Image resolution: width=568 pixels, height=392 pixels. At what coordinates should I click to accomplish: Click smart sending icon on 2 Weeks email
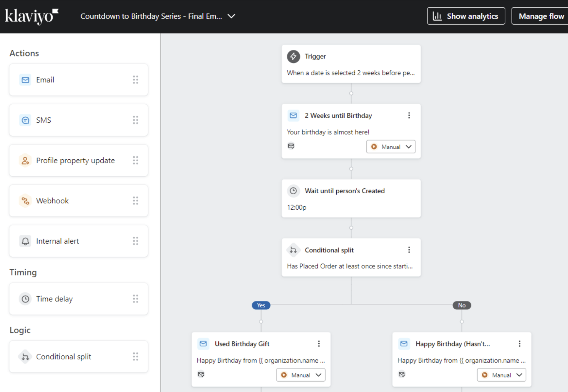click(291, 146)
